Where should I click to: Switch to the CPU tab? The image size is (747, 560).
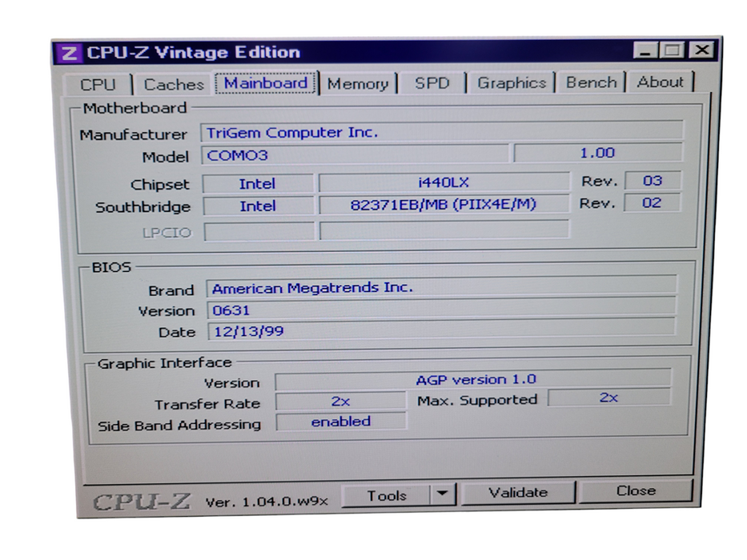[98, 85]
